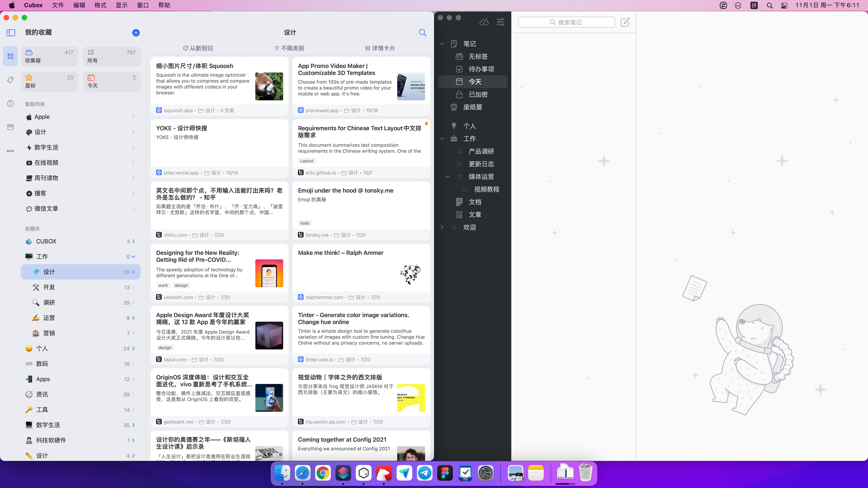
Task: Launch Safari from the Dock
Action: [303, 473]
